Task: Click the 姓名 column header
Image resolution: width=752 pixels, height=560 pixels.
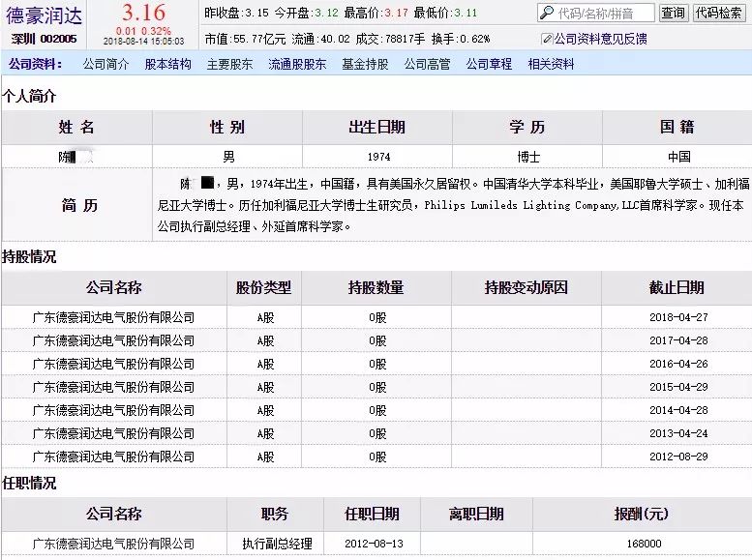Action: click(76, 127)
